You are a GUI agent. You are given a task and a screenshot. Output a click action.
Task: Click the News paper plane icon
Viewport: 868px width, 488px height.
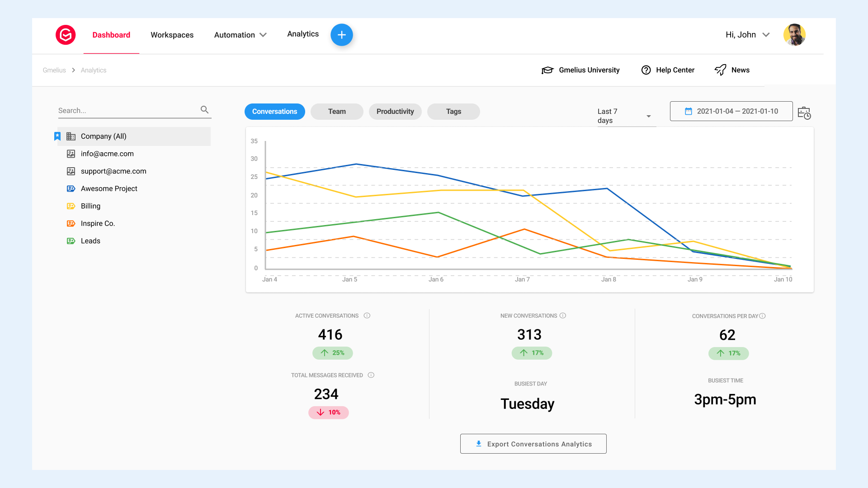720,70
